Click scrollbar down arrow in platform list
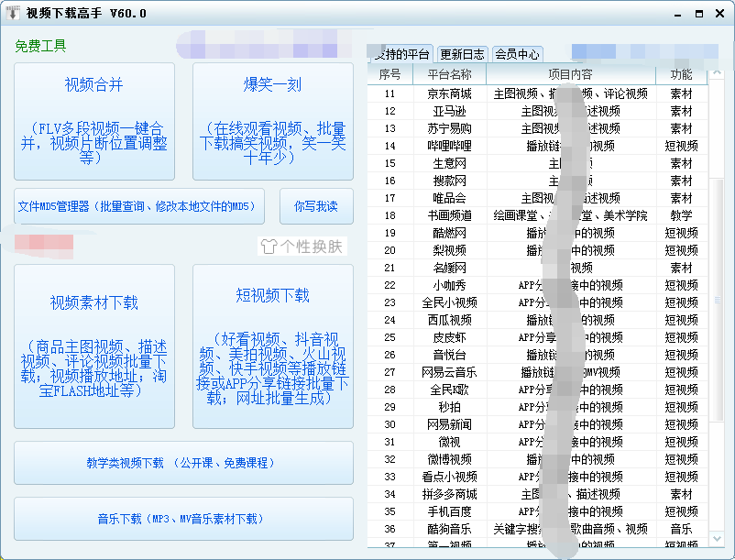Screen dimensions: 735x560 pos(717,539)
